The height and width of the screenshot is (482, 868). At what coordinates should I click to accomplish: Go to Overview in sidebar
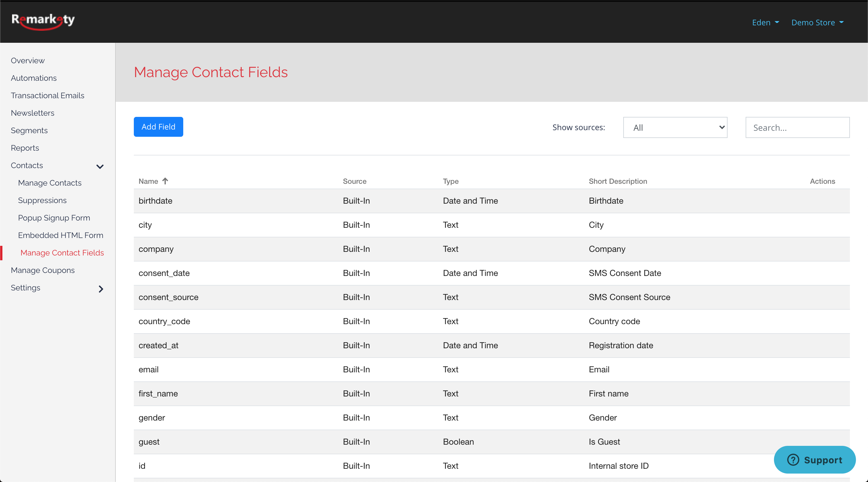click(x=28, y=60)
